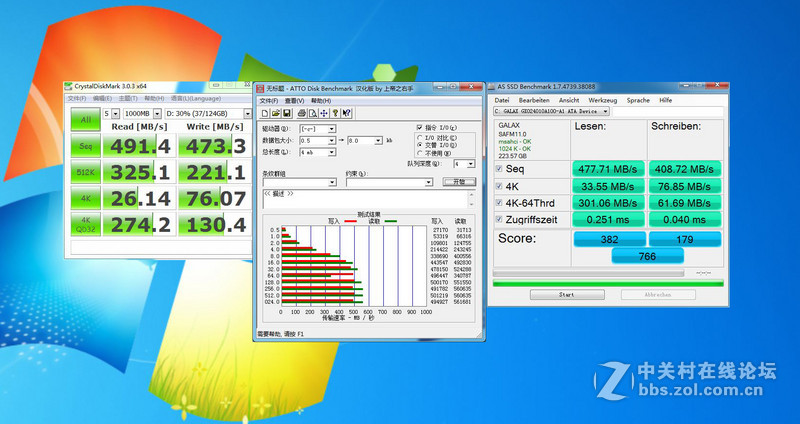Click the Print icon in ATTO toolbar
Viewport: 800px width, 424px height.
(300, 113)
